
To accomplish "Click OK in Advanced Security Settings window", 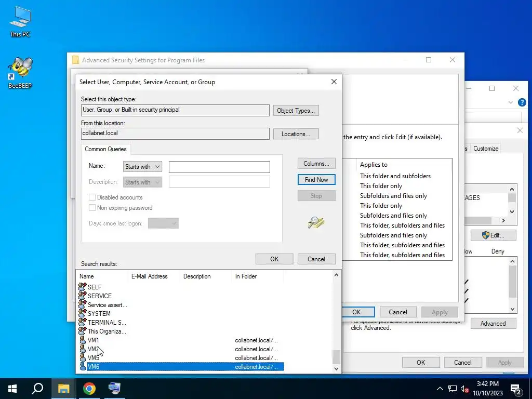I will tap(356, 312).
